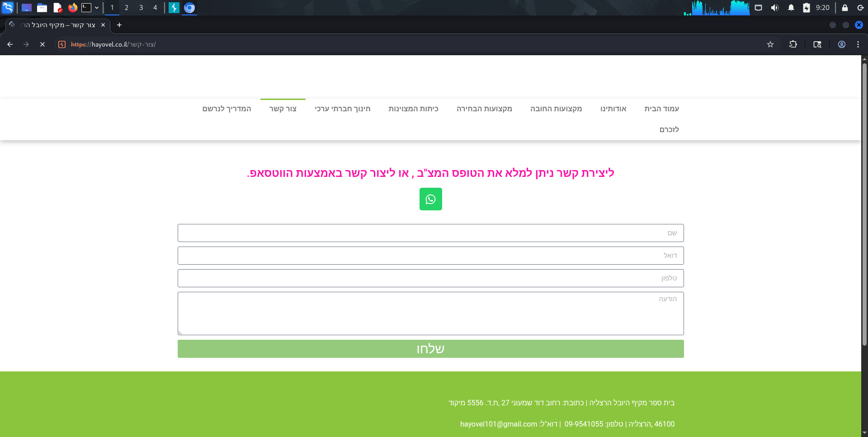The image size is (868, 437).
Task: Open the volume control tray icon
Action: pos(775,8)
